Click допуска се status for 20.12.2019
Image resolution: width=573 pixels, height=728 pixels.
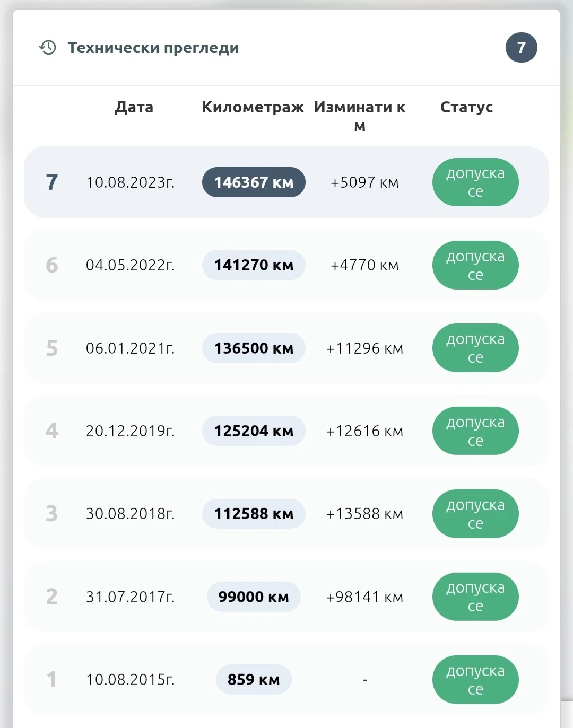(475, 431)
